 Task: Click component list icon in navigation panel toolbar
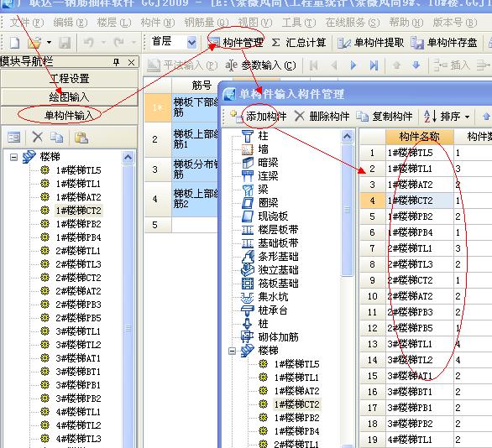14,138
